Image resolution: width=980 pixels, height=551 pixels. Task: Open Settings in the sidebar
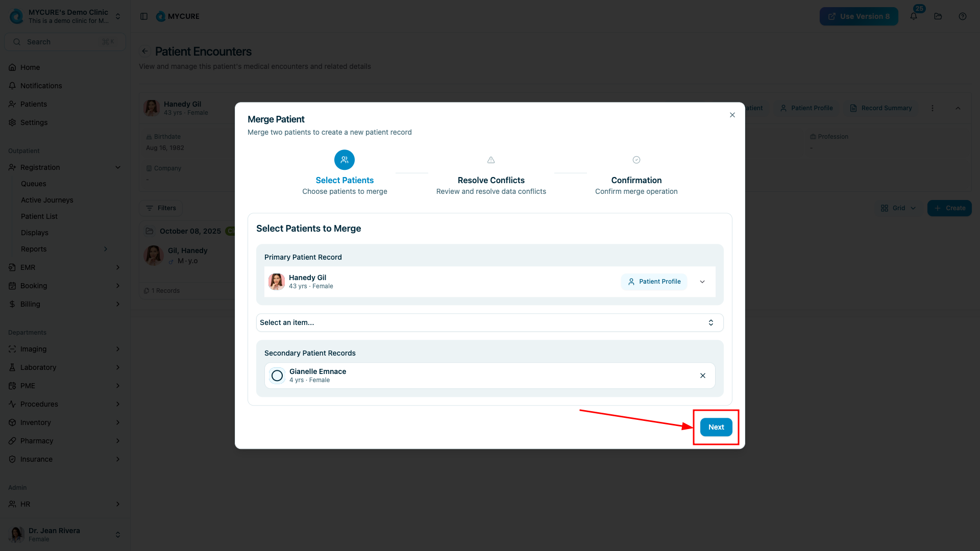tap(34, 122)
